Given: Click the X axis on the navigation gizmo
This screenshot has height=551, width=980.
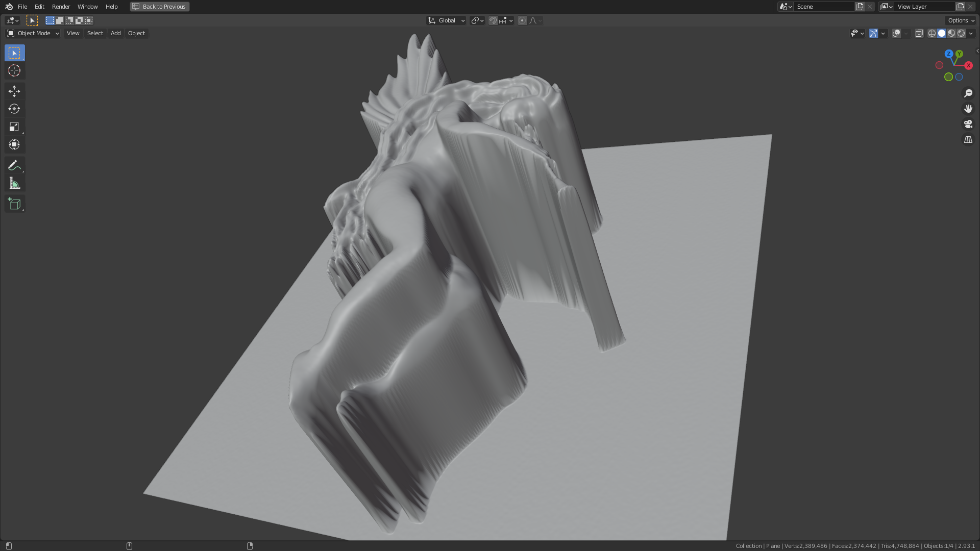Looking at the screenshot, I should (x=968, y=65).
